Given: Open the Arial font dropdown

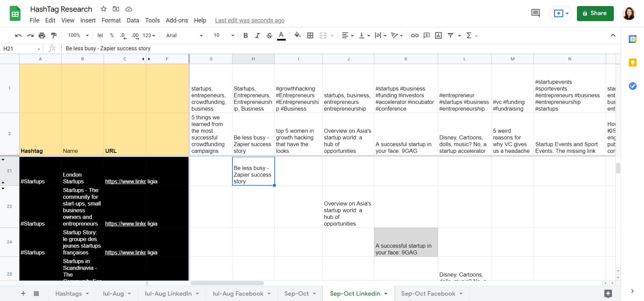Looking at the screenshot, I should 184,36.
